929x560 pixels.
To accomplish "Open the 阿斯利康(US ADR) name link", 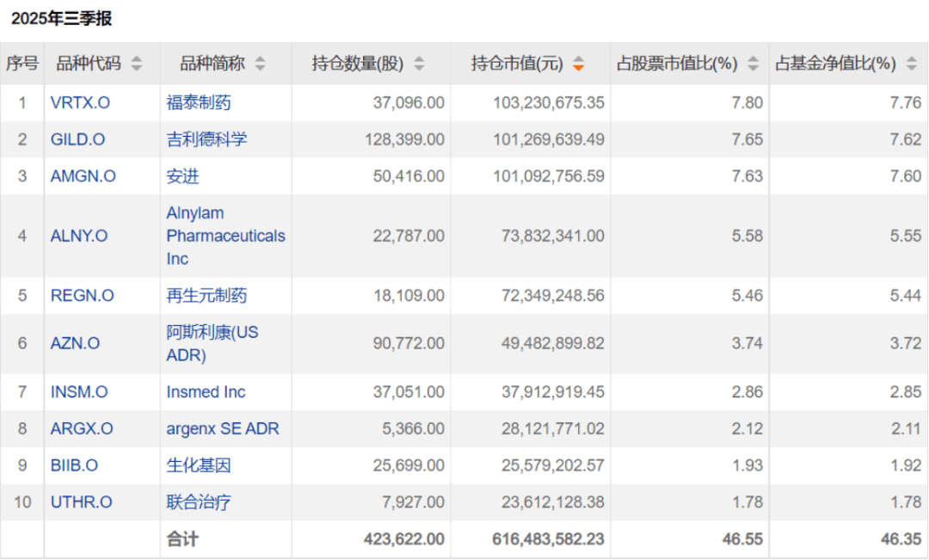I will tap(212, 344).
